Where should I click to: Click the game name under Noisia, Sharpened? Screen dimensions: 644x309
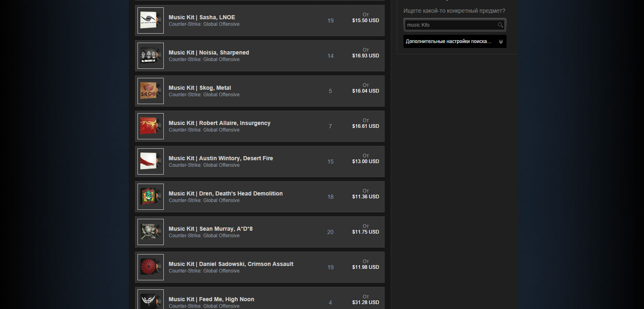[204, 59]
